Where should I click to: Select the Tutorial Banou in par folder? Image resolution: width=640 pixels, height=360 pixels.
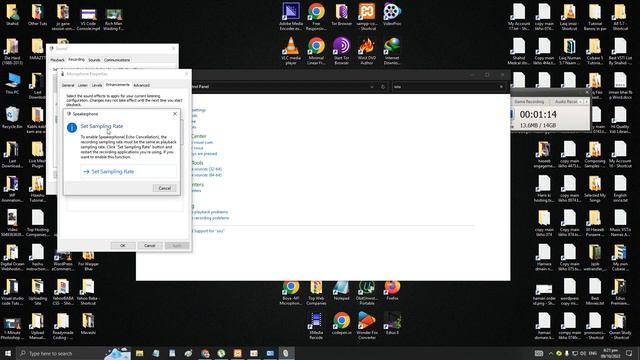pos(595,17)
